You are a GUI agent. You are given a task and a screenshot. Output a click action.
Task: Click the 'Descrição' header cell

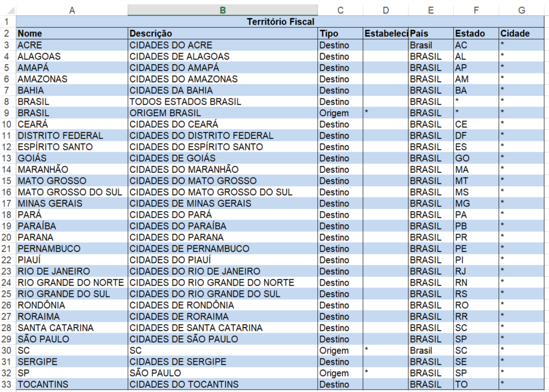point(223,34)
